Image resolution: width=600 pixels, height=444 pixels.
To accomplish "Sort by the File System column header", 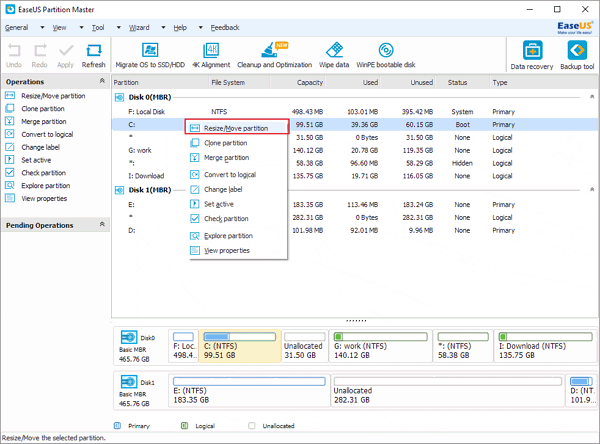I will pyautogui.click(x=240, y=82).
